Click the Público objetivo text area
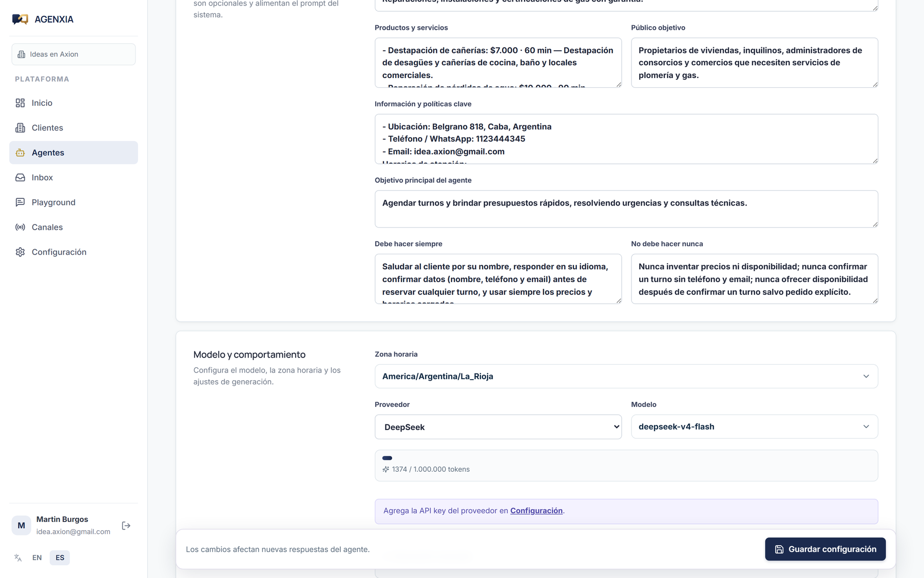Screen dimensions: 924x578 (x=755, y=63)
